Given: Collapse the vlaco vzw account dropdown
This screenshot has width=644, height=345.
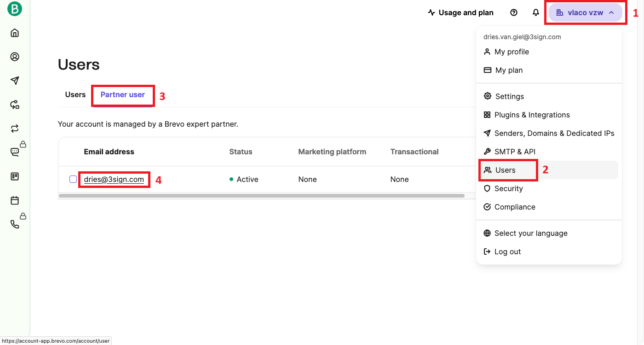Looking at the screenshot, I should pos(585,12).
